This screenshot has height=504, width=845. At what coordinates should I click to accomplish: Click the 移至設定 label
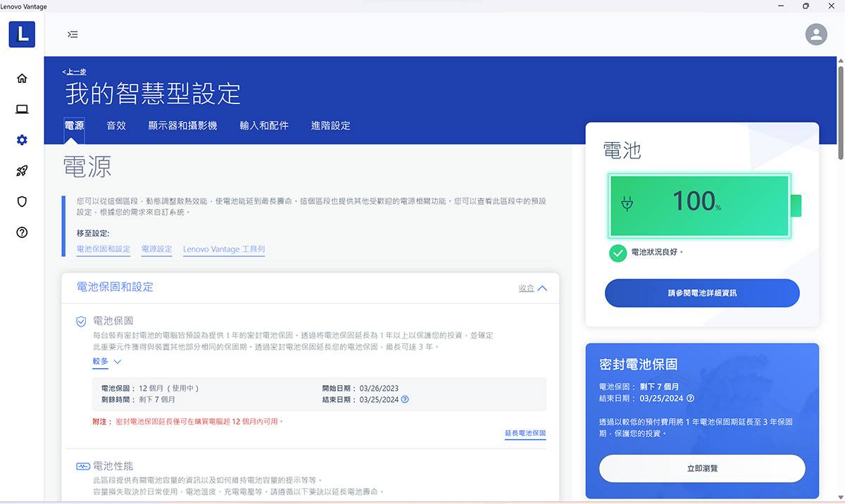(93, 233)
